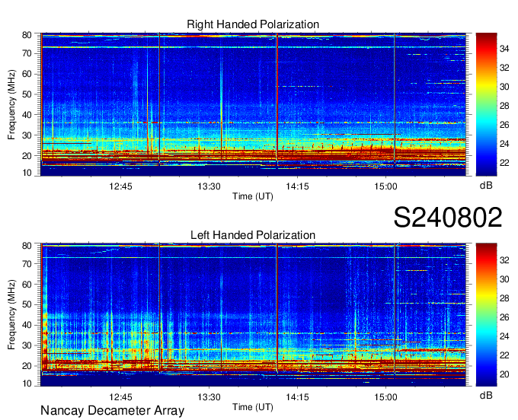Click the Frequency (MHz) label of the Left Handed plot
518x420 pixels.
pos(11,315)
